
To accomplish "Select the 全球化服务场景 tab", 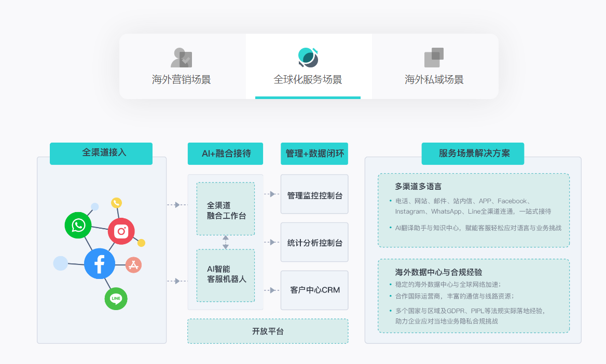I will click(x=308, y=66).
